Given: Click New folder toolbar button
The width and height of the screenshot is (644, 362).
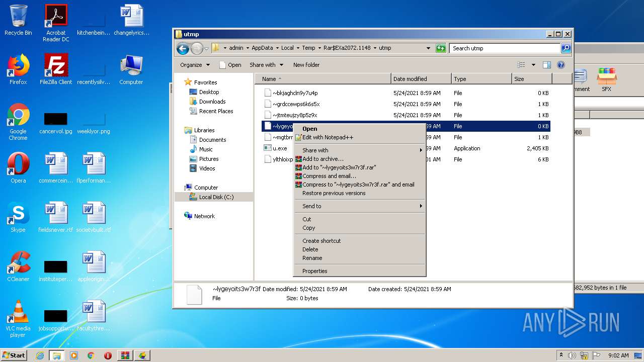Looking at the screenshot, I should (306, 65).
